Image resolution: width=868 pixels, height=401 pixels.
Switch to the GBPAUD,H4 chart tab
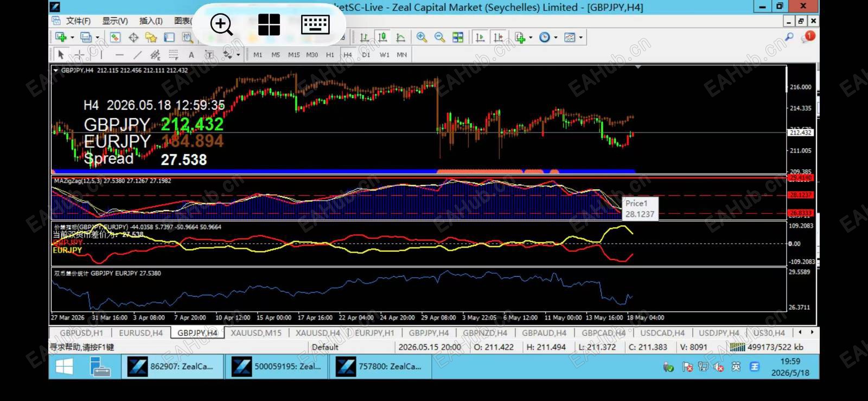tap(544, 333)
